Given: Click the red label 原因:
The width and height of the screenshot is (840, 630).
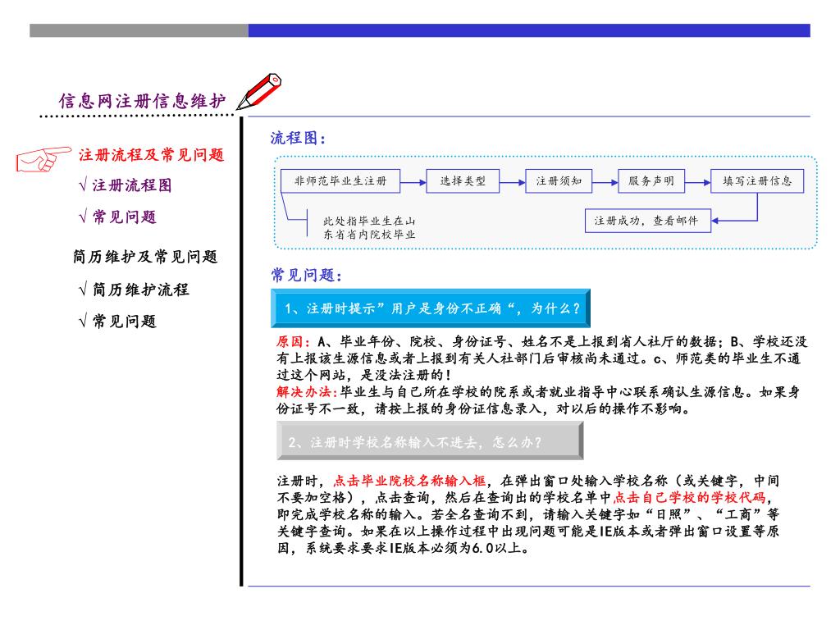Looking at the screenshot, I should (x=293, y=342).
